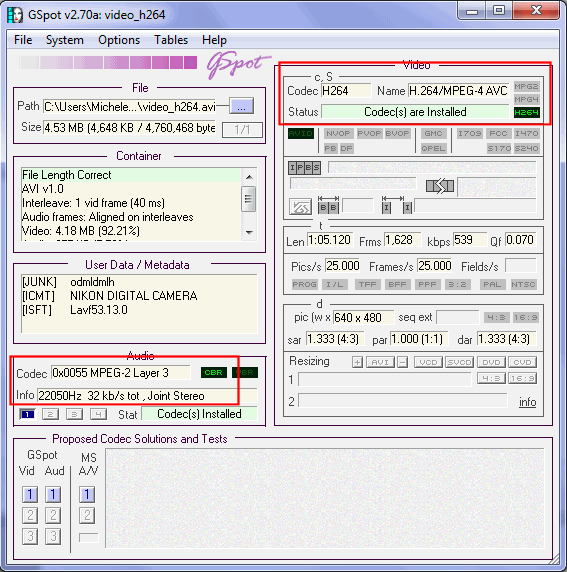Viewport: 567px width, 572px height.
Task: Click GSpot Vid test button 2
Action: pyautogui.click(x=30, y=515)
